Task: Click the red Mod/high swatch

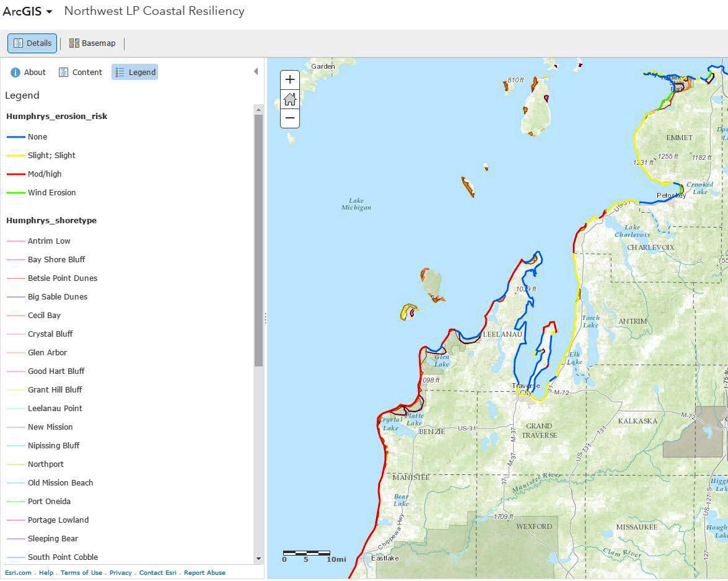Action: 15,174
